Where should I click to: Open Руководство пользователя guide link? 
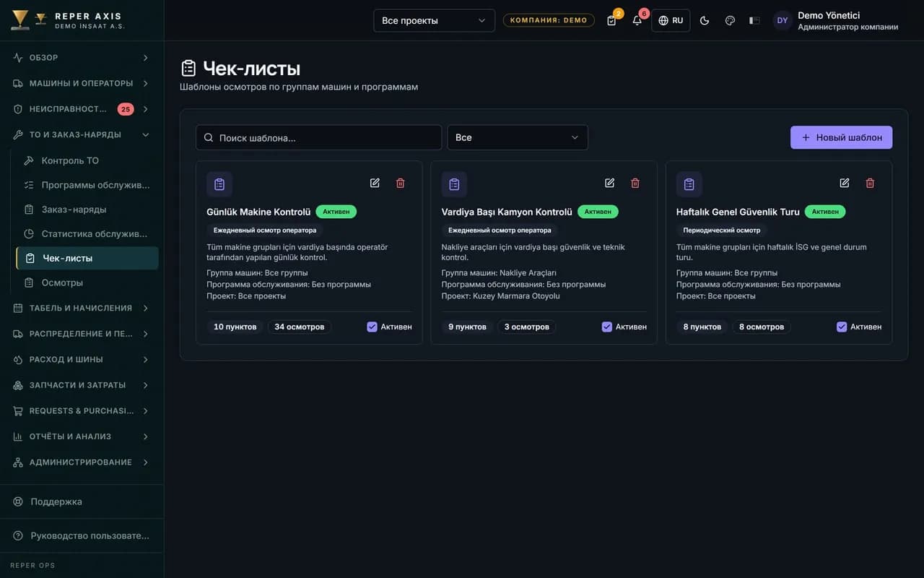[82, 535]
